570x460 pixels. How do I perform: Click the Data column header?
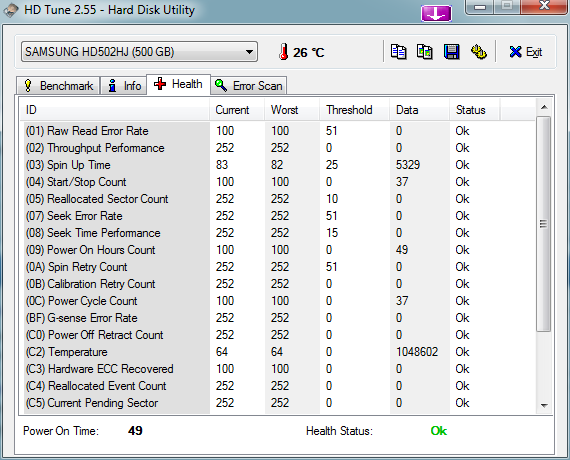coord(420,110)
